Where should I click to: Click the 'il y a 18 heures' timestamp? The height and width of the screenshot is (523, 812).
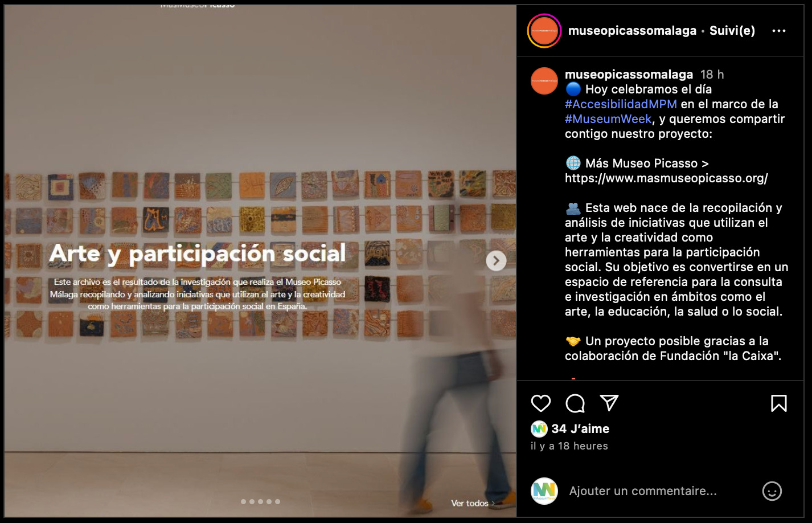(569, 446)
